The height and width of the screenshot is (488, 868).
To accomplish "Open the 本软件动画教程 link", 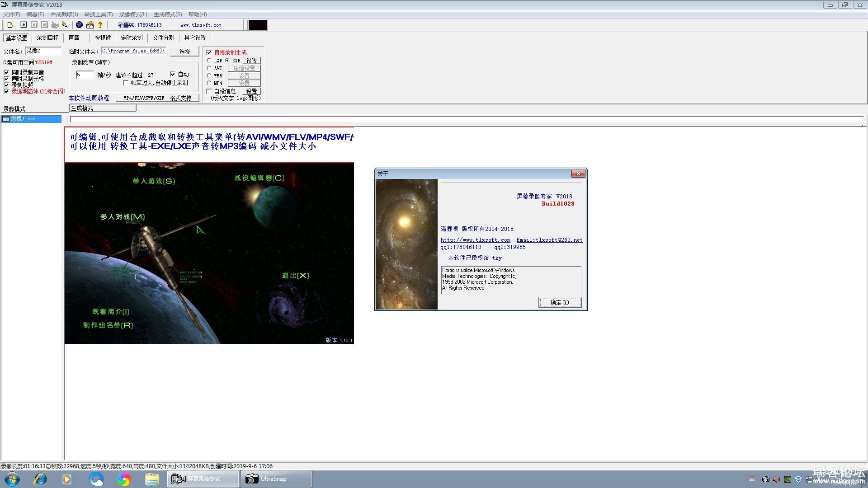I will pos(89,98).
